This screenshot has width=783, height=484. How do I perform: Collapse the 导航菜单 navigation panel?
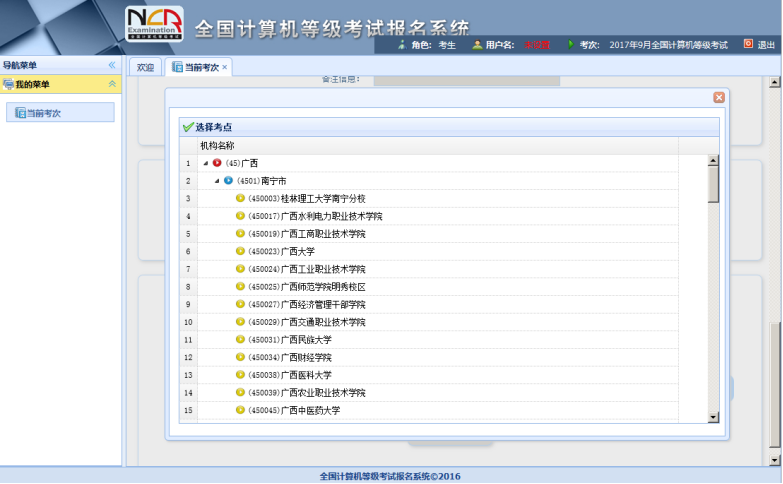pos(112,65)
